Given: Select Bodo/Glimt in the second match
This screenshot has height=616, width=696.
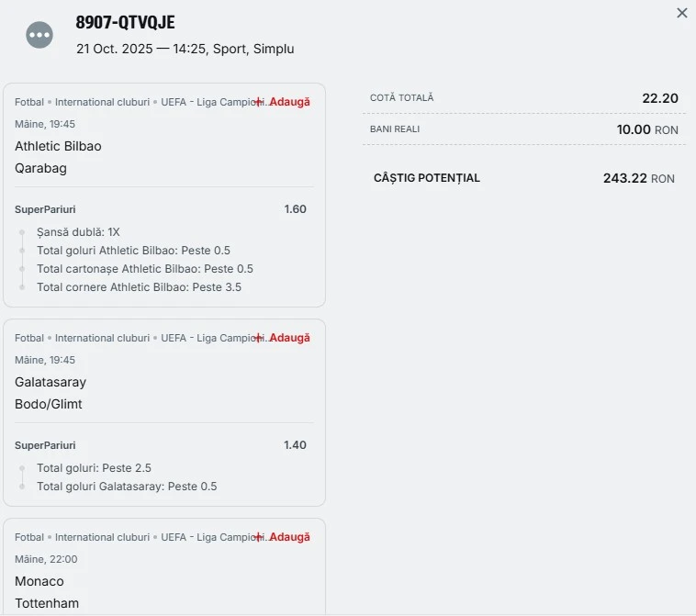Looking at the screenshot, I should click(49, 404).
